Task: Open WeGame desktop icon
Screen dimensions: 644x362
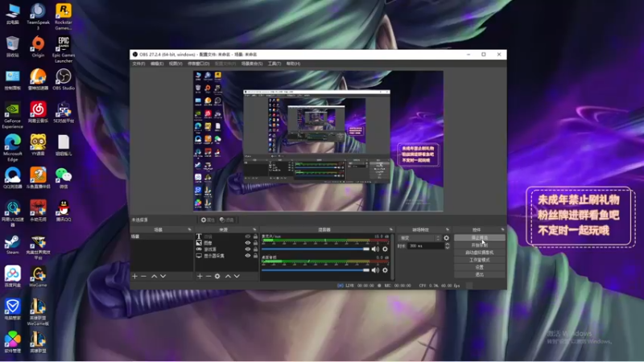Action: [x=38, y=276]
